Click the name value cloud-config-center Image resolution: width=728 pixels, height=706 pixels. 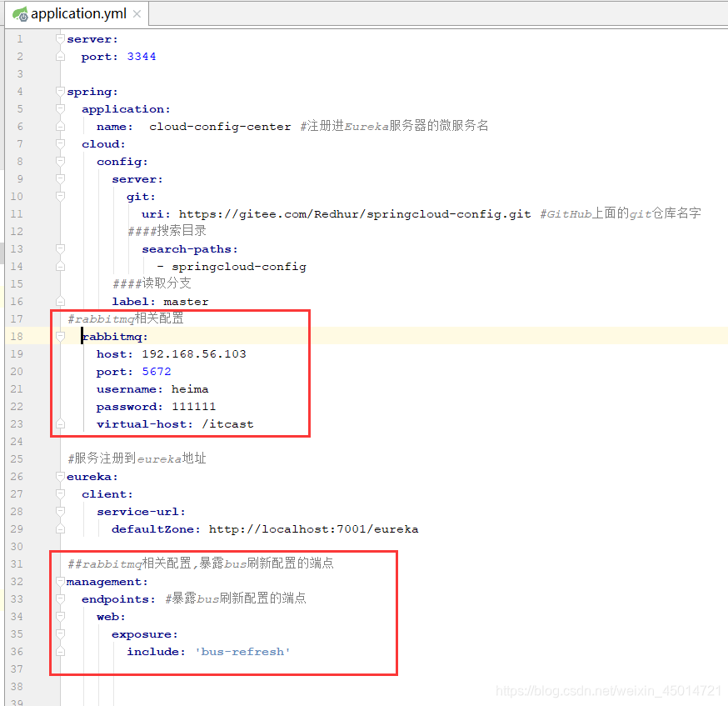[x=220, y=127]
